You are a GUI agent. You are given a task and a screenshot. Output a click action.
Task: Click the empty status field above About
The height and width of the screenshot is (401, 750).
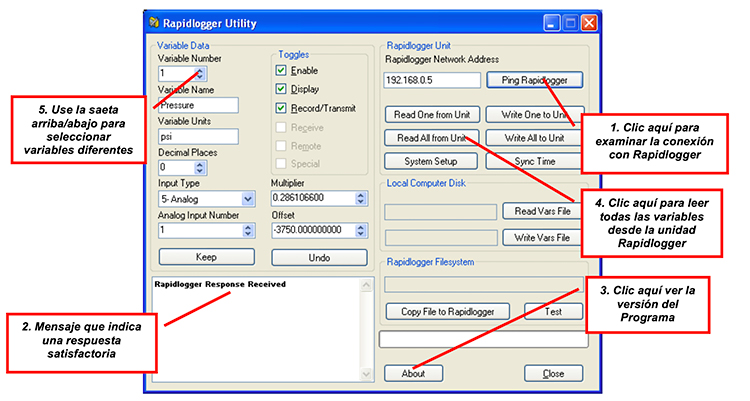coord(484,339)
